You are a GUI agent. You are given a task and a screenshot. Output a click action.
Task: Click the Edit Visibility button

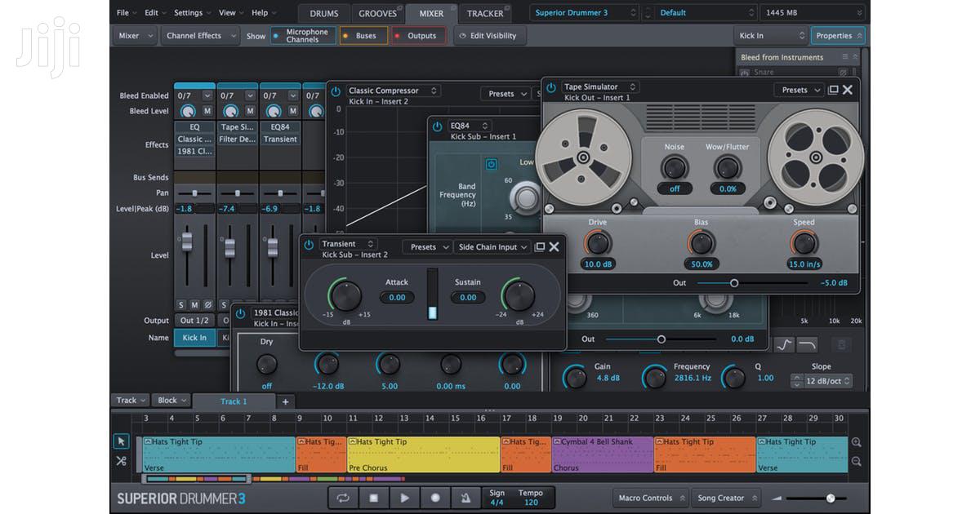click(x=490, y=36)
